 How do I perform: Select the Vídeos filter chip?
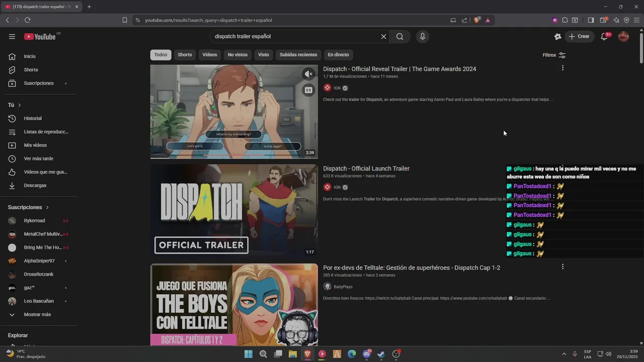click(210, 55)
